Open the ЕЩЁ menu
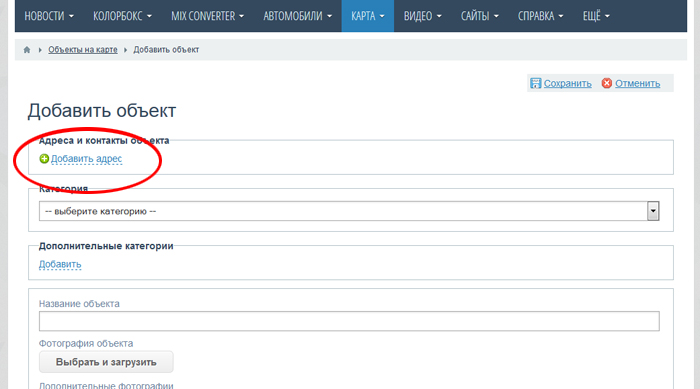The height and width of the screenshot is (389, 700). (596, 16)
